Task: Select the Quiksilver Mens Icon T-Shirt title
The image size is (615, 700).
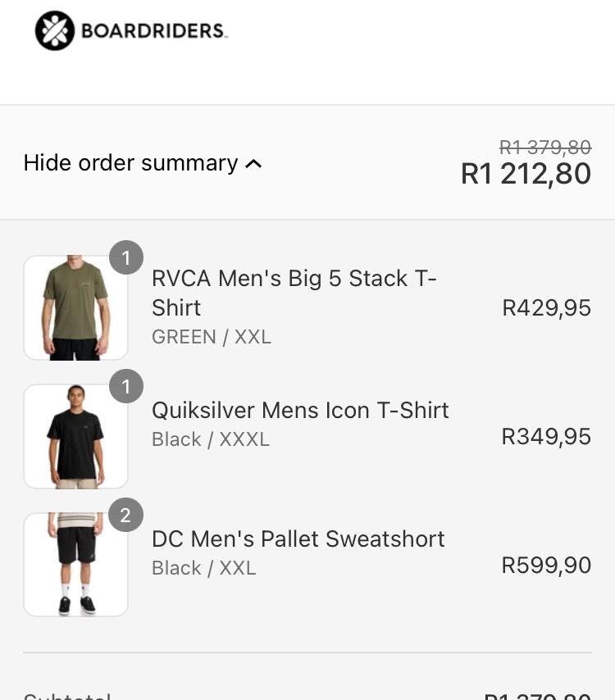Action: point(300,410)
